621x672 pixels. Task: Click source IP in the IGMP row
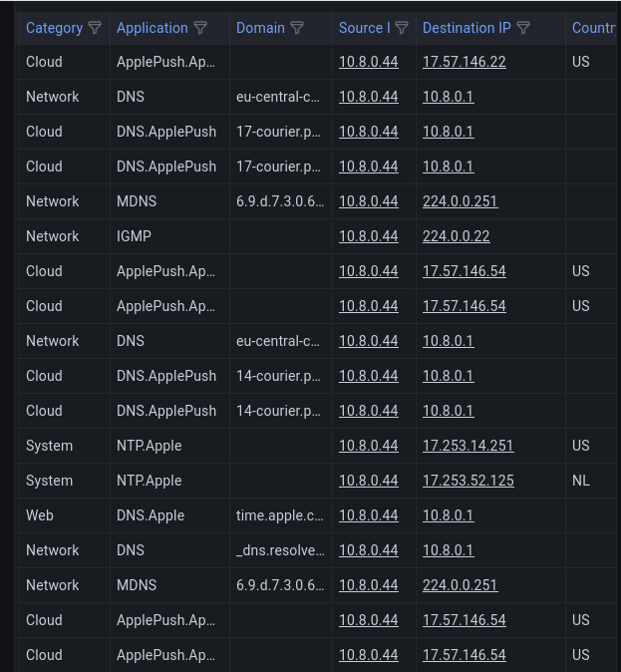pyautogui.click(x=368, y=236)
